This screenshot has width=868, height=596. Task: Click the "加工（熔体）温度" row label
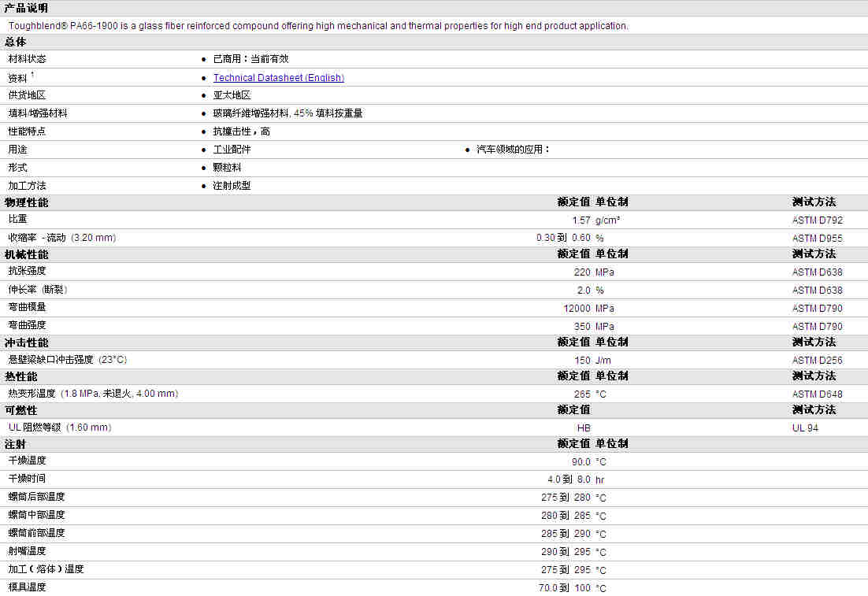(x=46, y=569)
